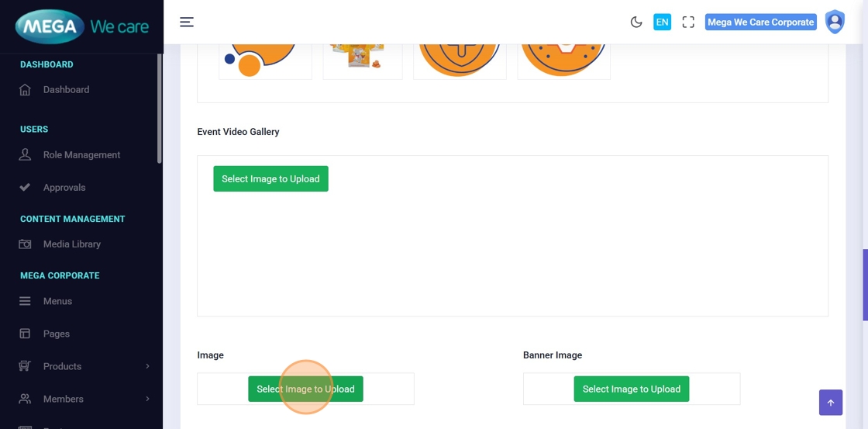Image resolution: width=868 pixels, height=429 pixels.
Task: Switch language with EN badge
Action: click(x=662, y=22)
